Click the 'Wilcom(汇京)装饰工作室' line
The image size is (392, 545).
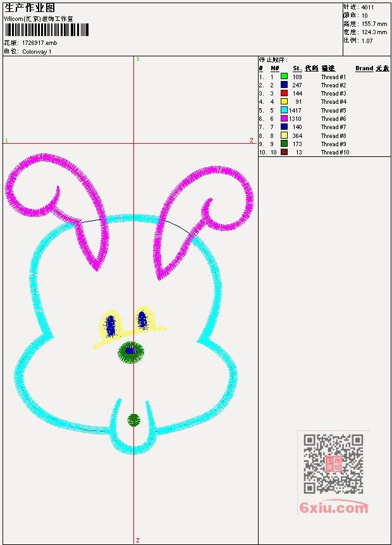click(38, 19)
